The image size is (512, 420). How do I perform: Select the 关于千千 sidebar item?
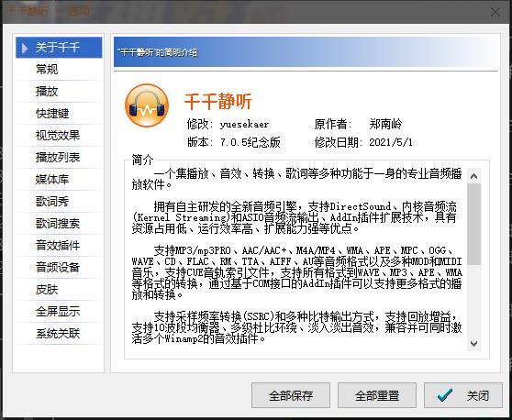tap(59, 48)
